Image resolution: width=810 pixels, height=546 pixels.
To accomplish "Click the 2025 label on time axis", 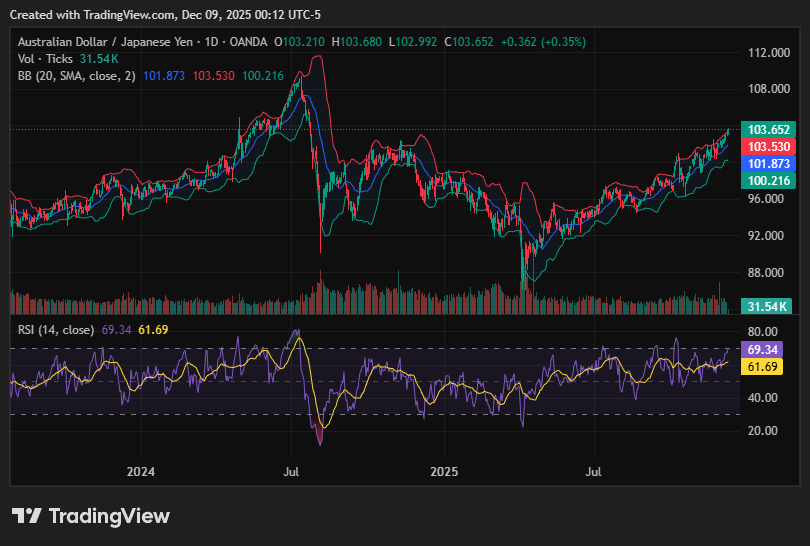I will click(443, 470).
